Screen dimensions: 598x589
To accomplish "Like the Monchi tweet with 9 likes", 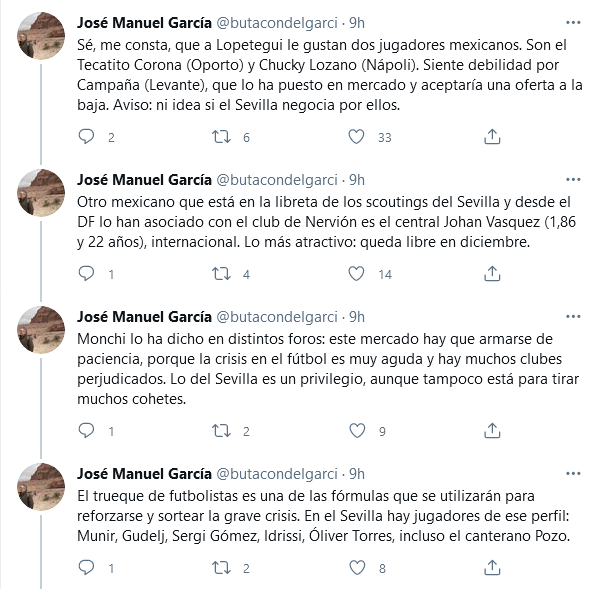I will (357, 430).
